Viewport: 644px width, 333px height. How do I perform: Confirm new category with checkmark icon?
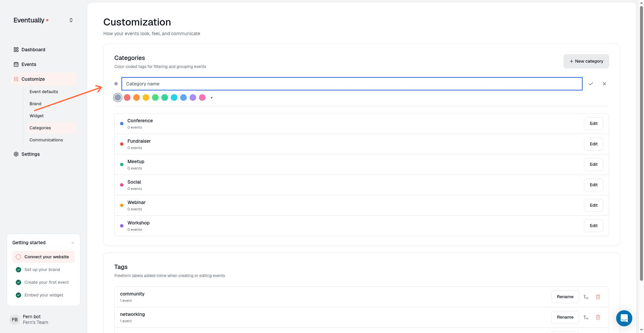pyautogui.click(x=591, y=84)
